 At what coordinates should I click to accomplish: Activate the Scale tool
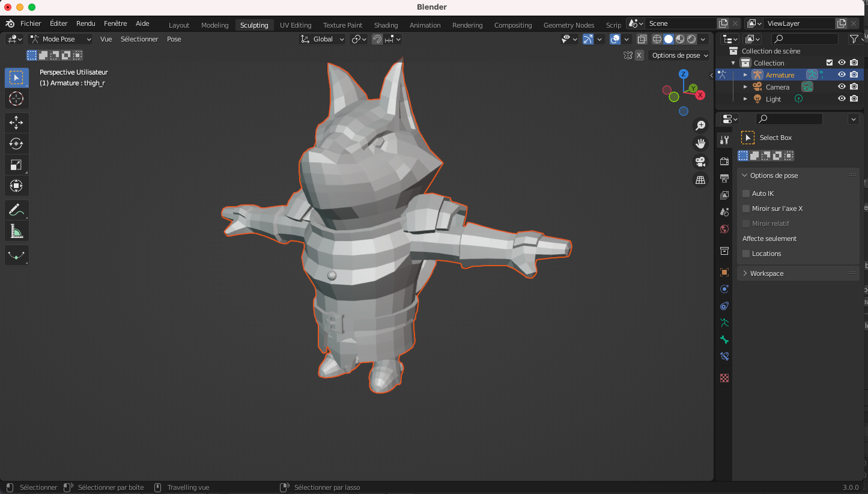click(16, 165)
